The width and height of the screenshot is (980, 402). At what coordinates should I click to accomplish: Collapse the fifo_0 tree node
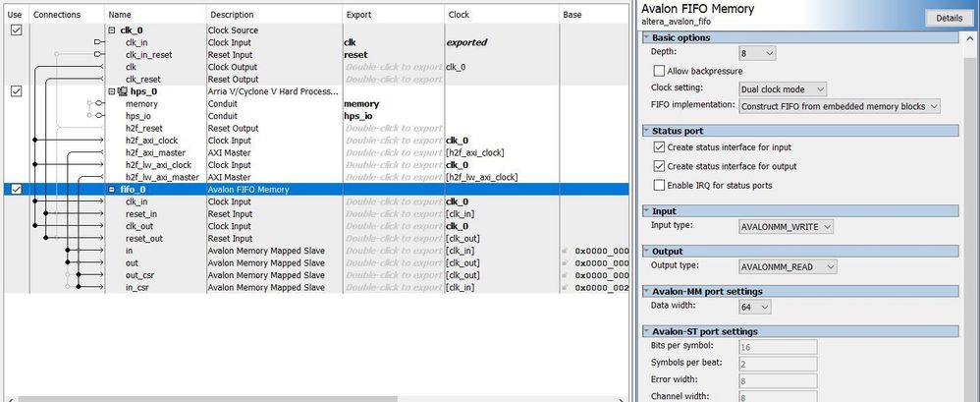pos(112,190)
